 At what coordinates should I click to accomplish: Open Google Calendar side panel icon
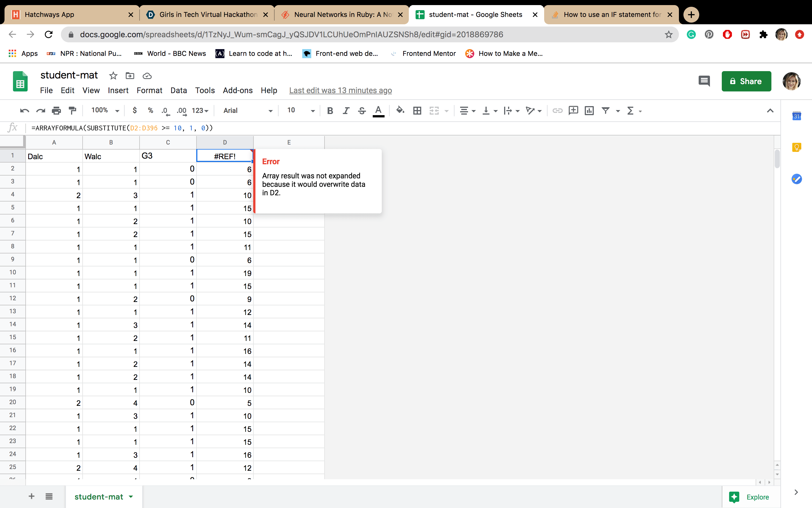tap(796, 116)
